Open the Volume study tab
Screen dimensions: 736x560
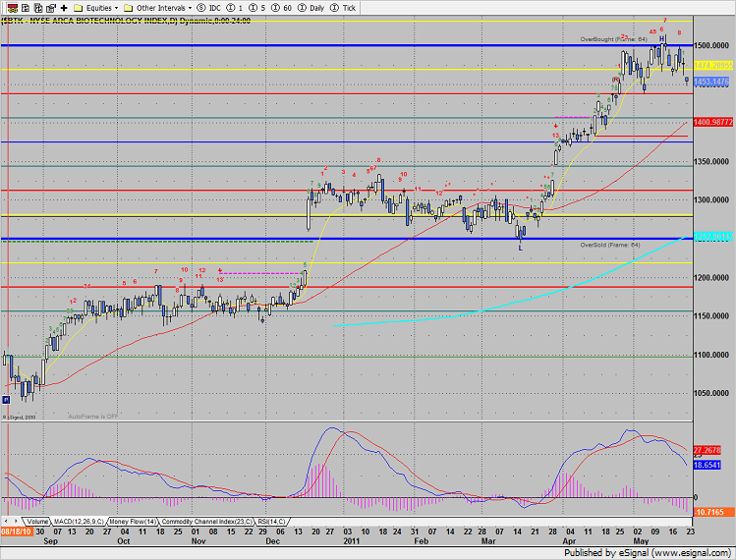pos(37,522)
